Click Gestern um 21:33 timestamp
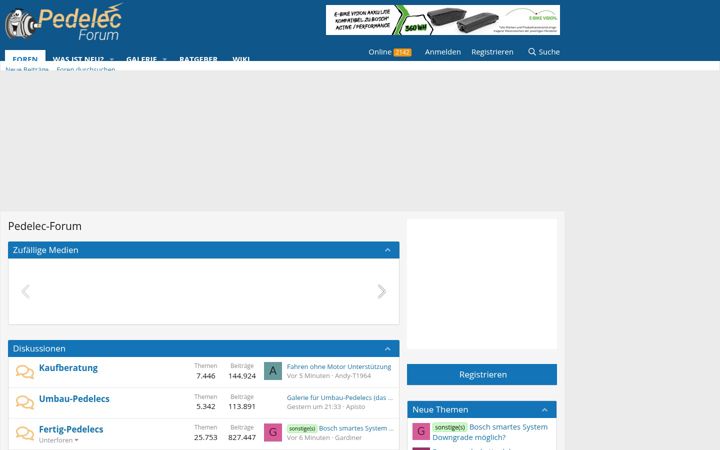The image size is (720, 450). coord(314,406)
